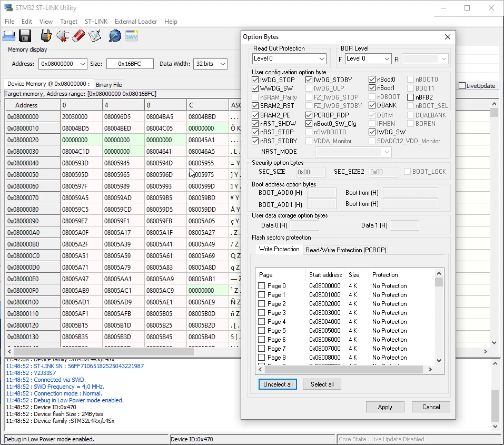Open the Data Width dropdown

coord(222,64)
